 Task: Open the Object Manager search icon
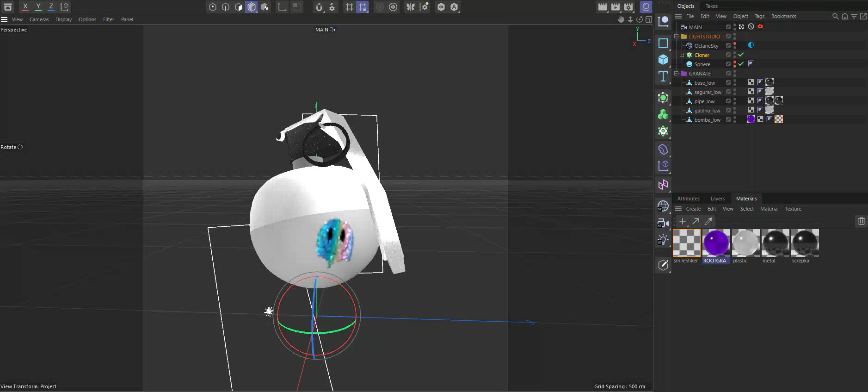click(835, 16)
